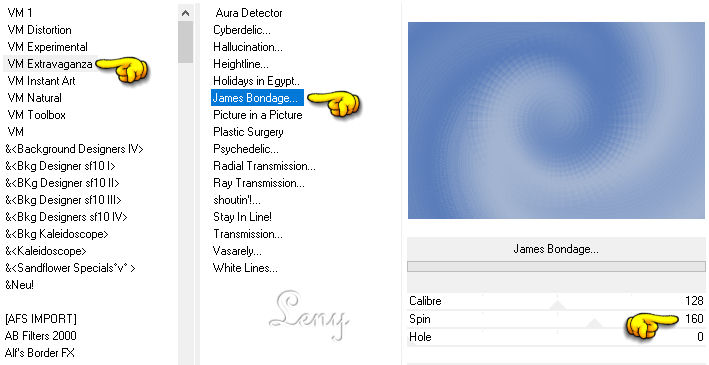Select Background Designers IV category
Viewport: 709px width, 365px height.
point(74,149)
